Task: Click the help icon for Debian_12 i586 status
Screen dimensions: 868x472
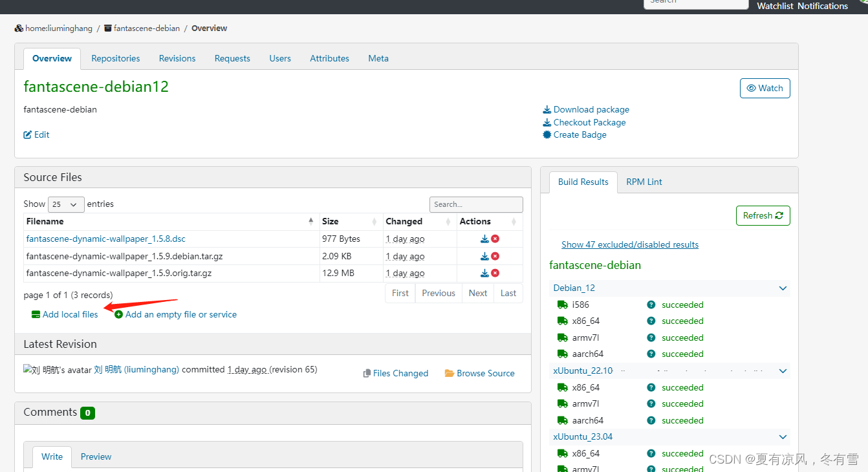Action: click(x=651, y=305)
